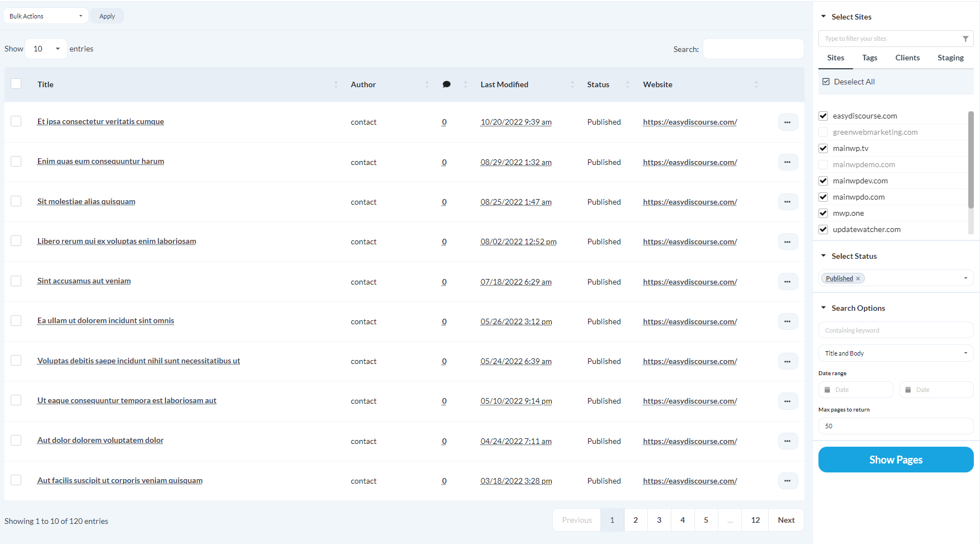Image resolution: width=980 pixels, height=544 pixels.
Task: Open the row actions ellipsis for "Et ipsa consectetur veritatis cumque"
Action: pyautogui.click(x=788, y=122)
